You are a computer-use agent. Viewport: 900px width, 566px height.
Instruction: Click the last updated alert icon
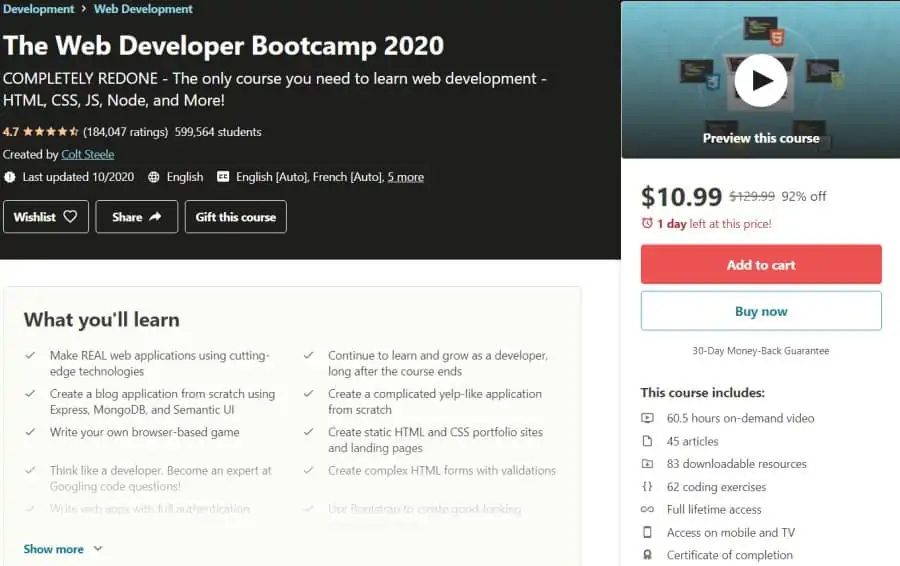pos(10,177)
